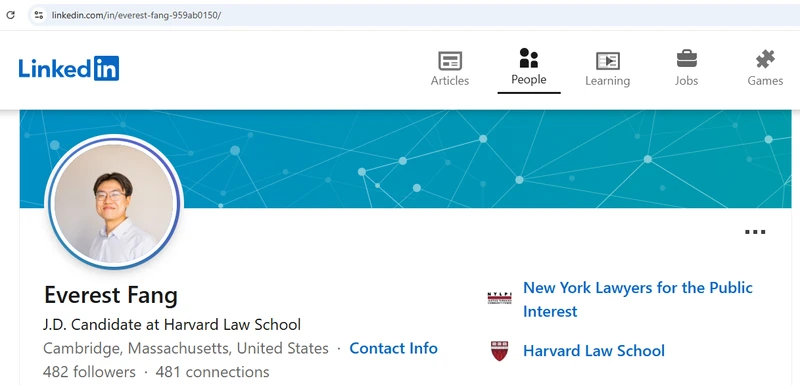Click the NYLPI organization logo

click(499, 298)
